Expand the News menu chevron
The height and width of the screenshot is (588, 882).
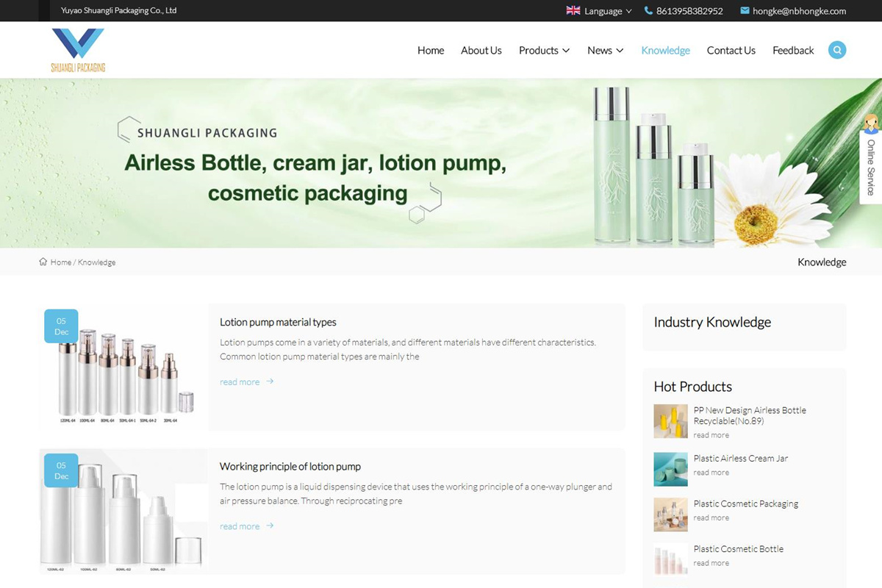click(x=620, y=51)
